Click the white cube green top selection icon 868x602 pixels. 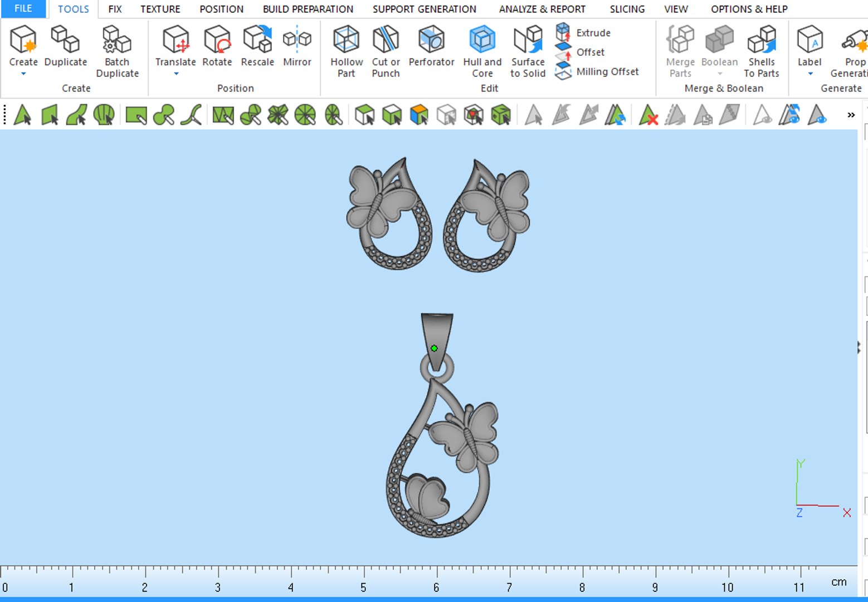[365, 115]
